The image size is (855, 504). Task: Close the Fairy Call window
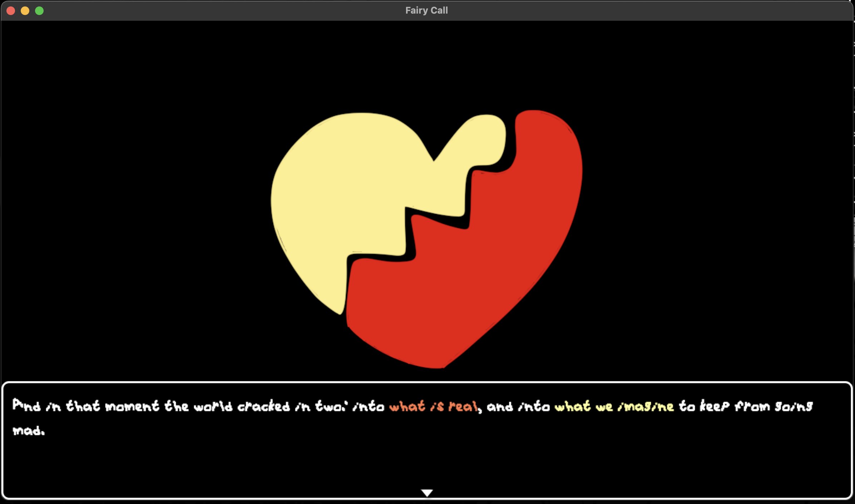(11, 11)
